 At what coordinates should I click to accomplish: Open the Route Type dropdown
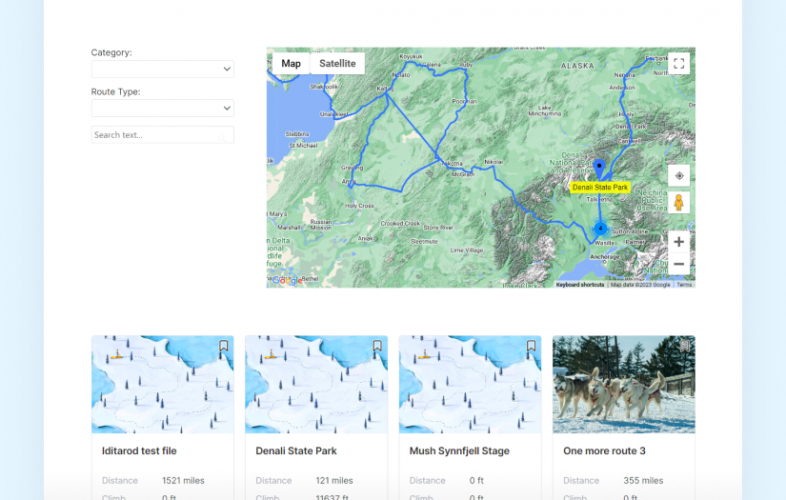click(x=162, y=108)
